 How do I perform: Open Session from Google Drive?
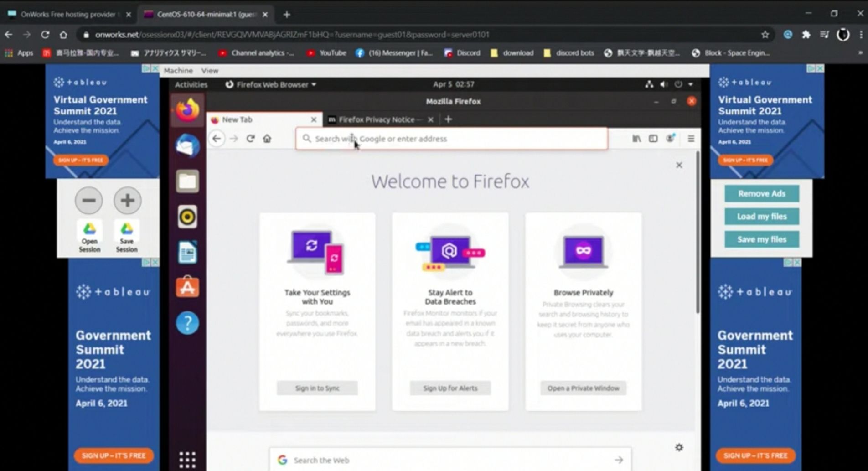[89, 237]
